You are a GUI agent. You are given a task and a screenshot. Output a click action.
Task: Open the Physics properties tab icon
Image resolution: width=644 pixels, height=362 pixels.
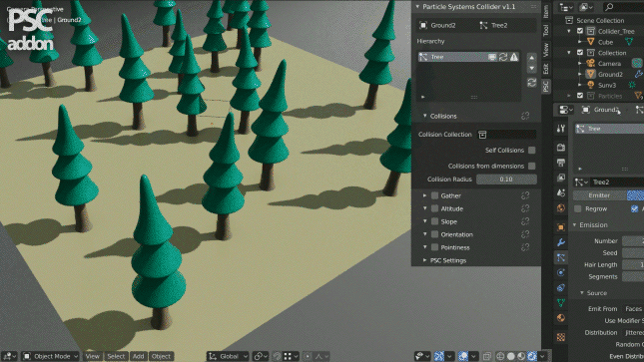pyautogui.click(x=560, y=272)
